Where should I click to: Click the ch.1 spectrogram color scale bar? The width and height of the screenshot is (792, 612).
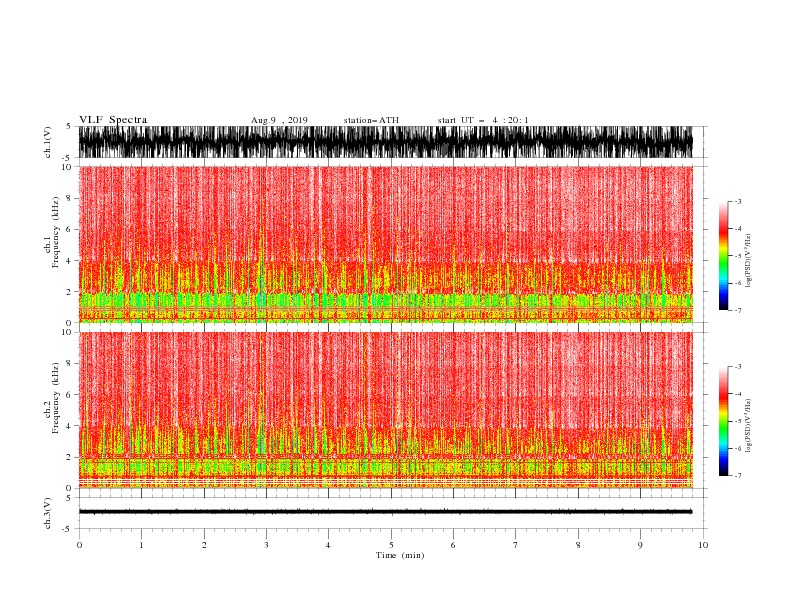724,256
